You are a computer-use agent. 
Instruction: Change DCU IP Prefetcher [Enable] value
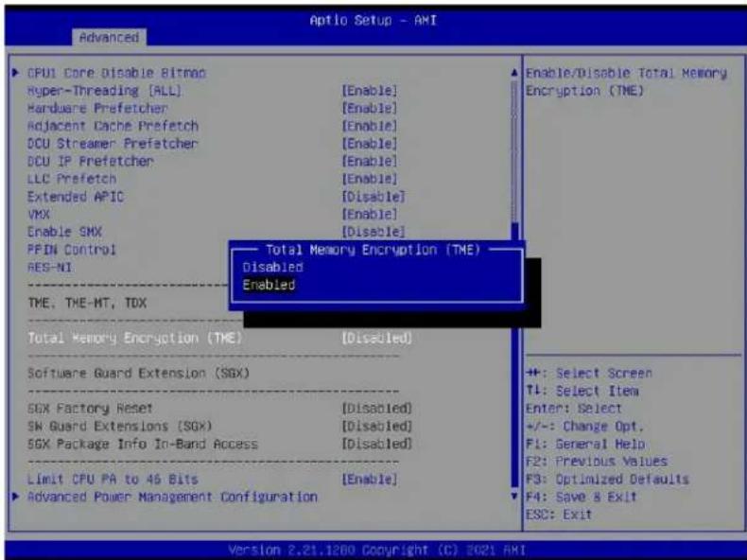pyautogui.click(x=369, y=161)
